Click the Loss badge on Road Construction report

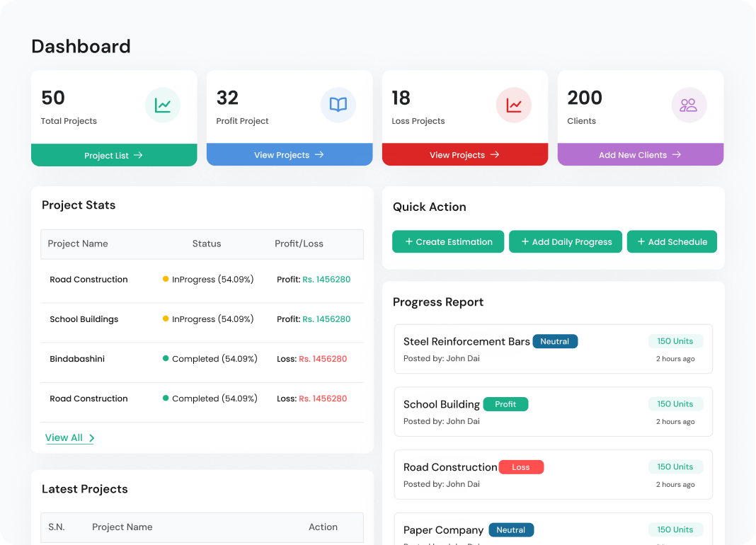click(521, 467)
